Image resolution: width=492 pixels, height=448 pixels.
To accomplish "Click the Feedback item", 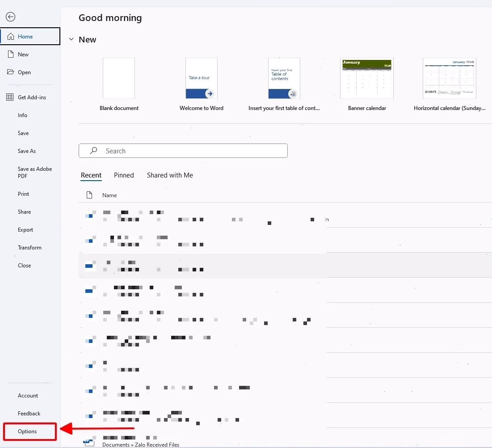I will [x=29, y=414].
